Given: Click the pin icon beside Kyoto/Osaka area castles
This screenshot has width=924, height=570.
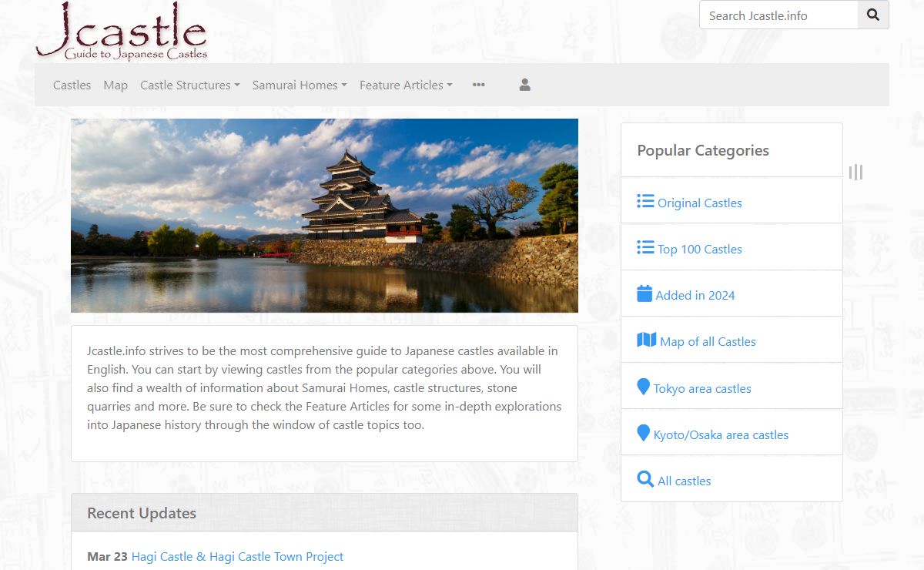Looking at the screenshot, I should (x=644, y=433).
